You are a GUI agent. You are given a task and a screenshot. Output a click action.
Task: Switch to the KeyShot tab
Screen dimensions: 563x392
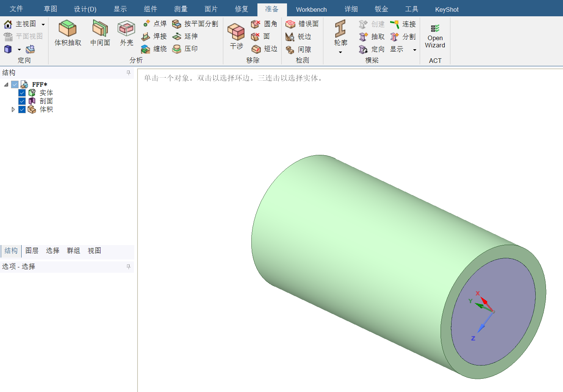(x=447, y=9)
